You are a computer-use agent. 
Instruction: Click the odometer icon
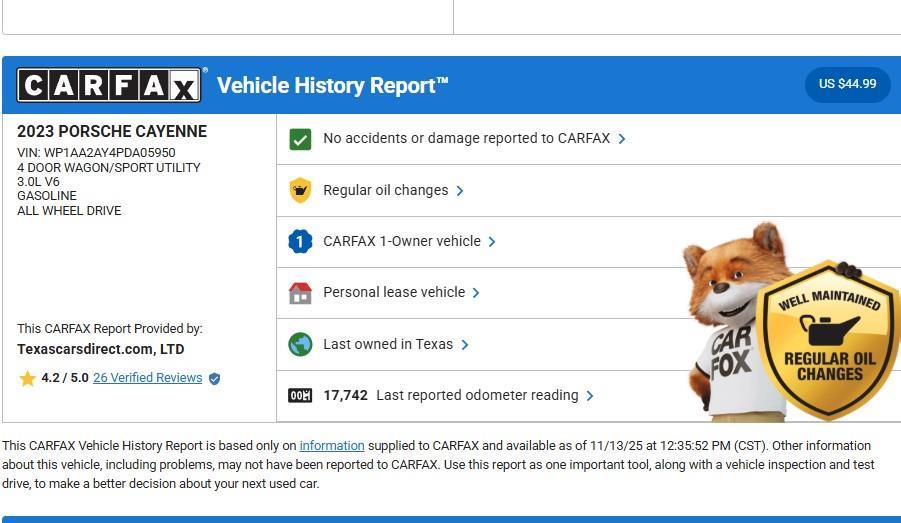coord(300,396)
